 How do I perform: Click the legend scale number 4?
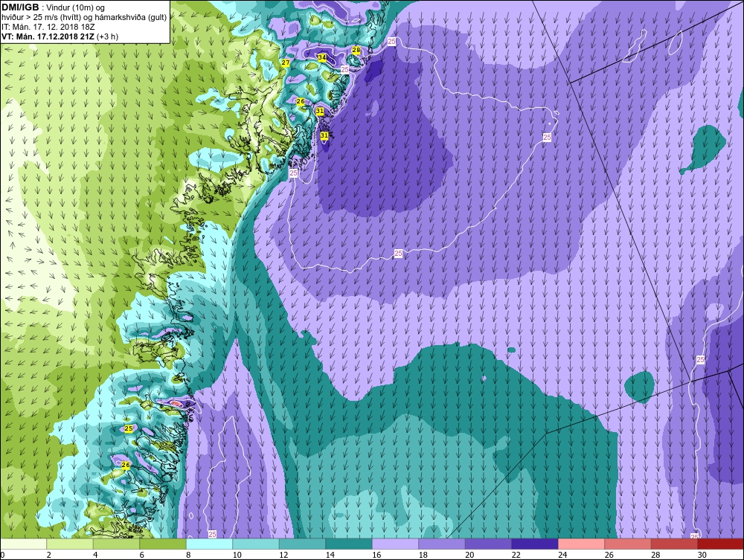[x=95, y=555]
